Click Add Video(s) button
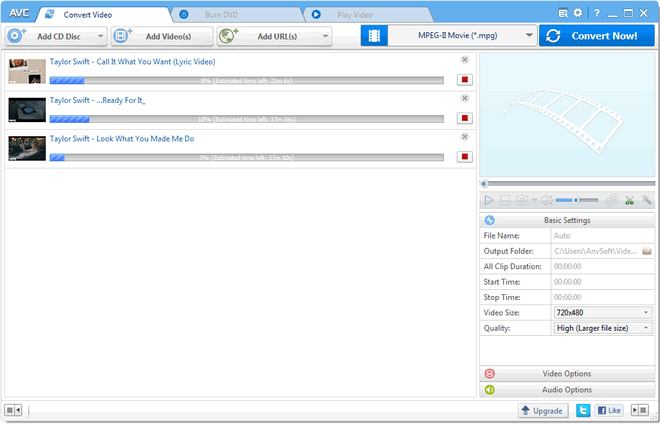This screenshot has height=424, width=660. click(162, 36)
